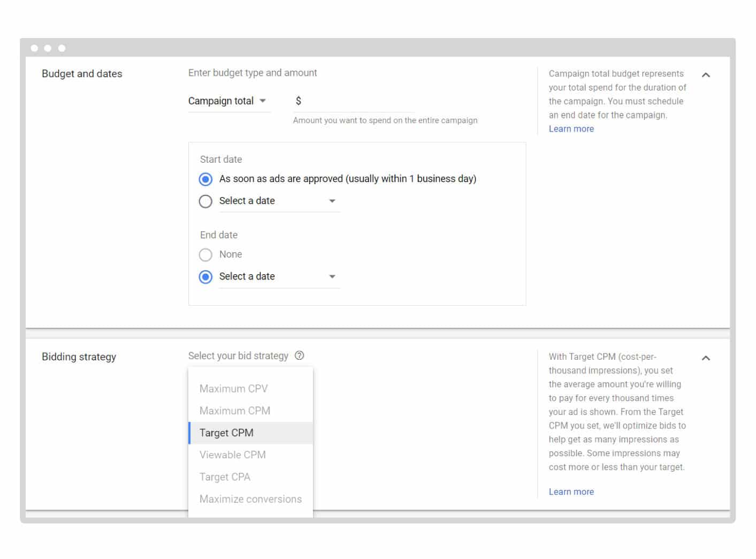Click the first window control dot
756x559 pixels.
click(x=34, y=48)
